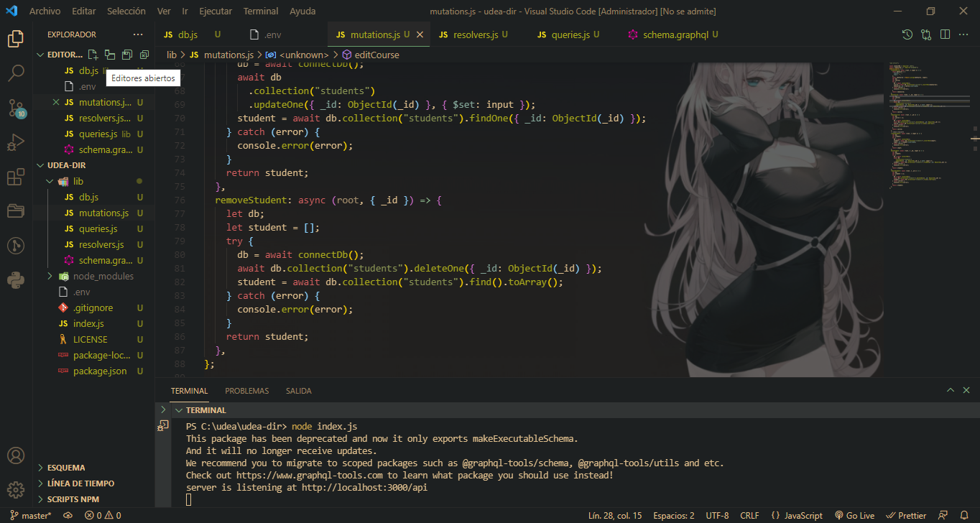Viewport: 980px width, 523px height.
Task: Open the Ayuda menu
Action: pos(302,11)
